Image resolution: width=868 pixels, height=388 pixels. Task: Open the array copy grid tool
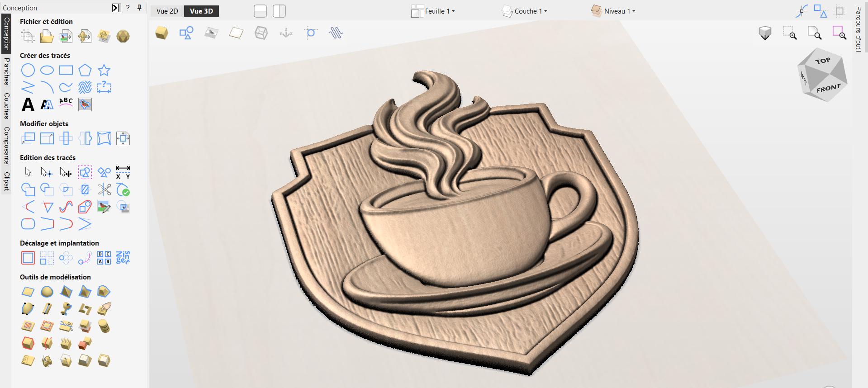click(x=47, y=258)
